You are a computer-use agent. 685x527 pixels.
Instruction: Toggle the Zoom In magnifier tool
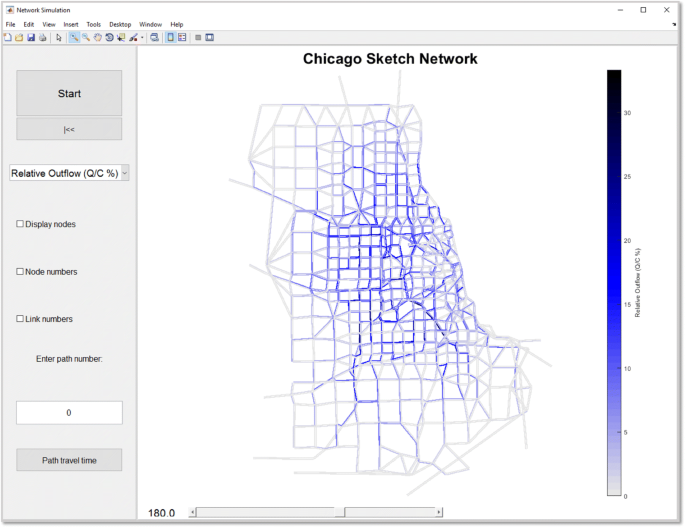coord(74,38)
